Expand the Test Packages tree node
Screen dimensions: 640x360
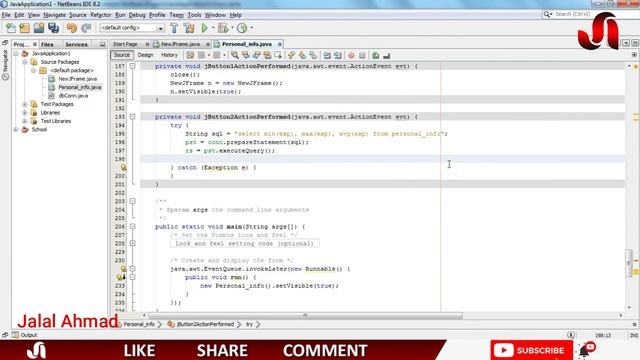25,104
